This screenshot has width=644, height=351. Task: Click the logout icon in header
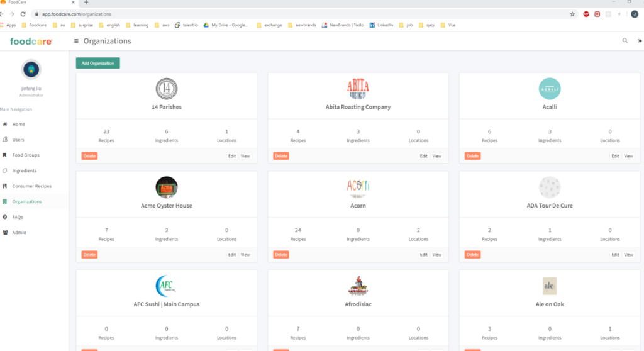640,41
